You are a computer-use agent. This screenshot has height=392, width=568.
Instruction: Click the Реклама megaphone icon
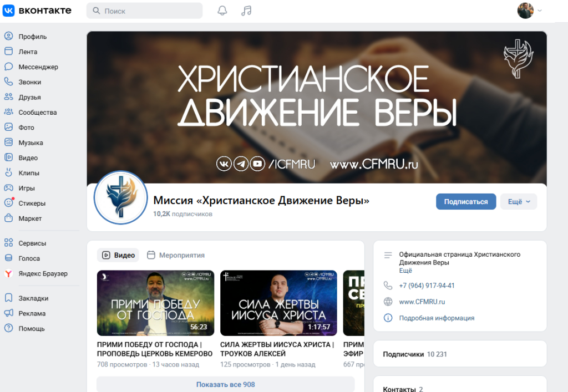[x=9, y=313]
